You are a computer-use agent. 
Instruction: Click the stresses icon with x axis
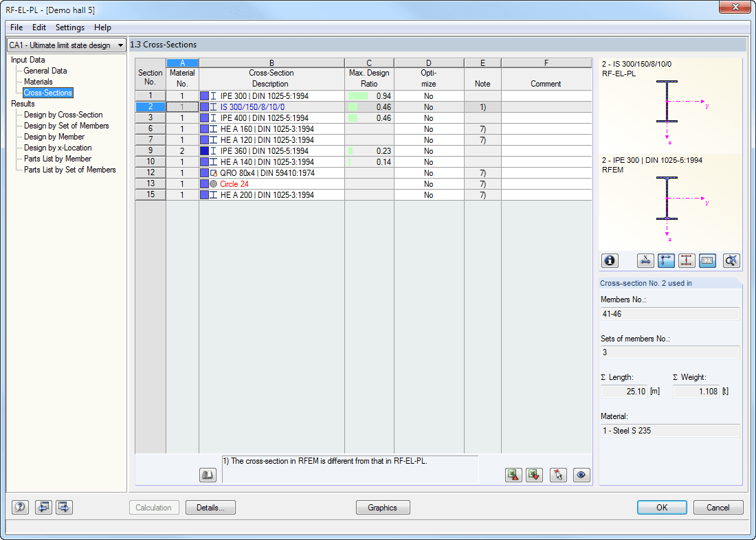(x=645, y=261)
